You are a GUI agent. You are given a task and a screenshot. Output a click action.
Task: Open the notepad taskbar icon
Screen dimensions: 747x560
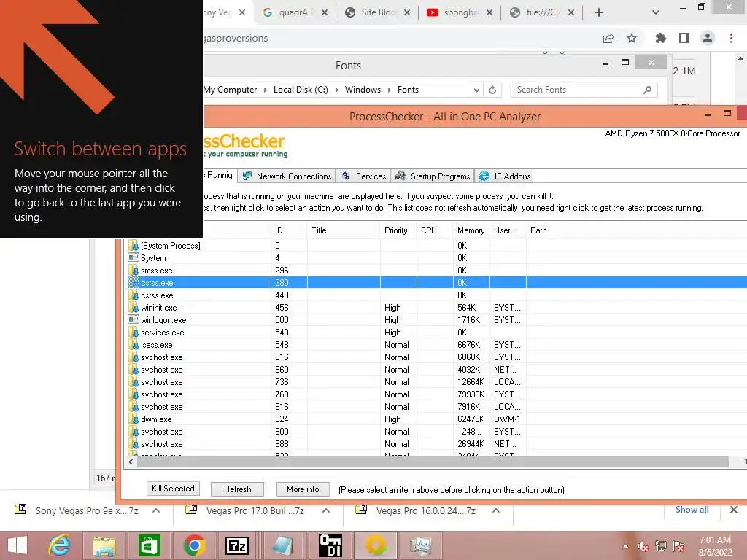tap(283, 545)
